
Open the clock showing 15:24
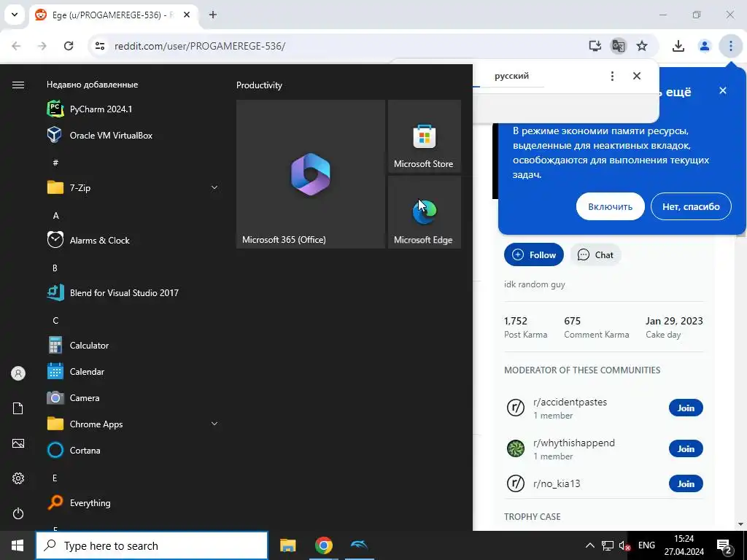coord(684,545)
